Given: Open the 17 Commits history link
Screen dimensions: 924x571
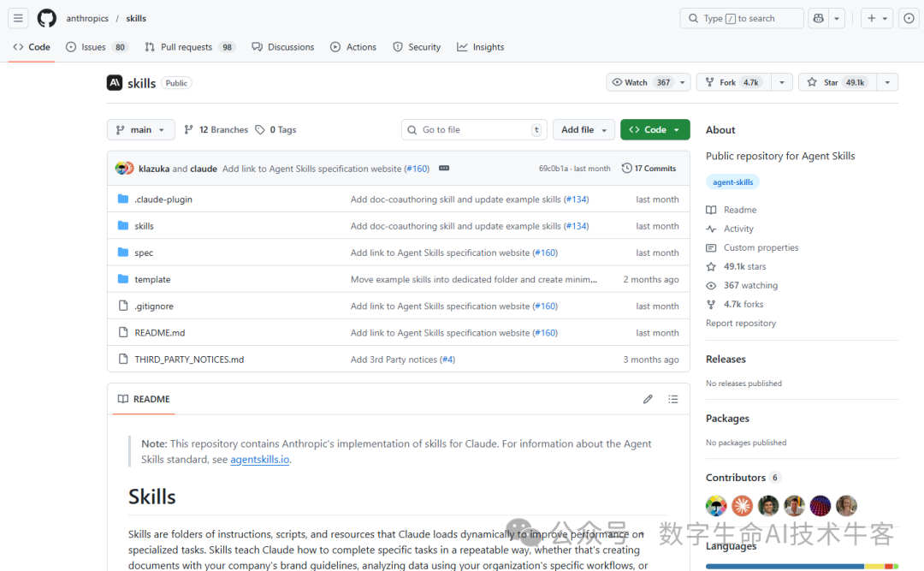Looking at the screenshot, I should tap(649, 168).
